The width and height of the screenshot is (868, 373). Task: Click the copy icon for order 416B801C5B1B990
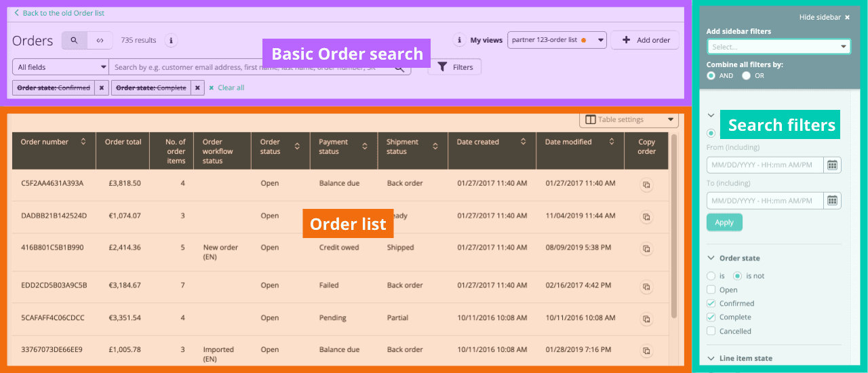[x=646, y=249]
